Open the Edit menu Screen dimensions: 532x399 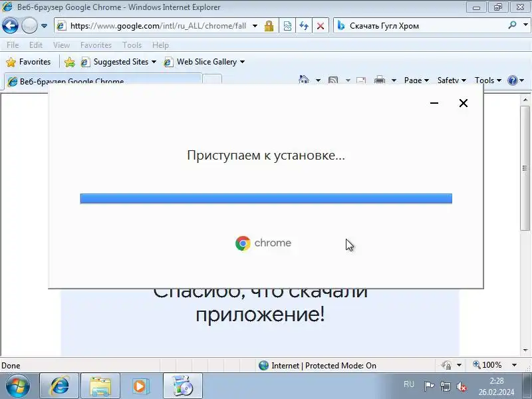tap(36, 45)
